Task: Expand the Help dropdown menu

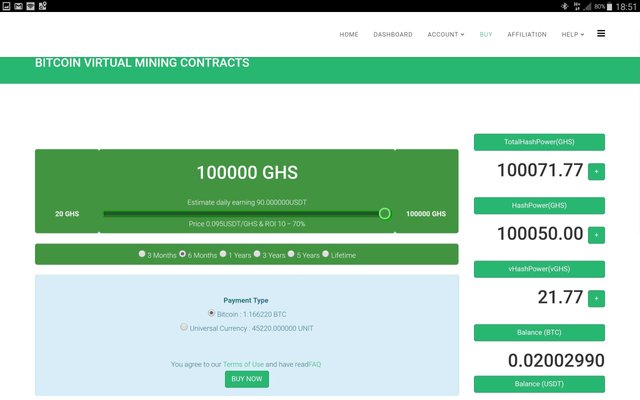Action: click(573, 35)
